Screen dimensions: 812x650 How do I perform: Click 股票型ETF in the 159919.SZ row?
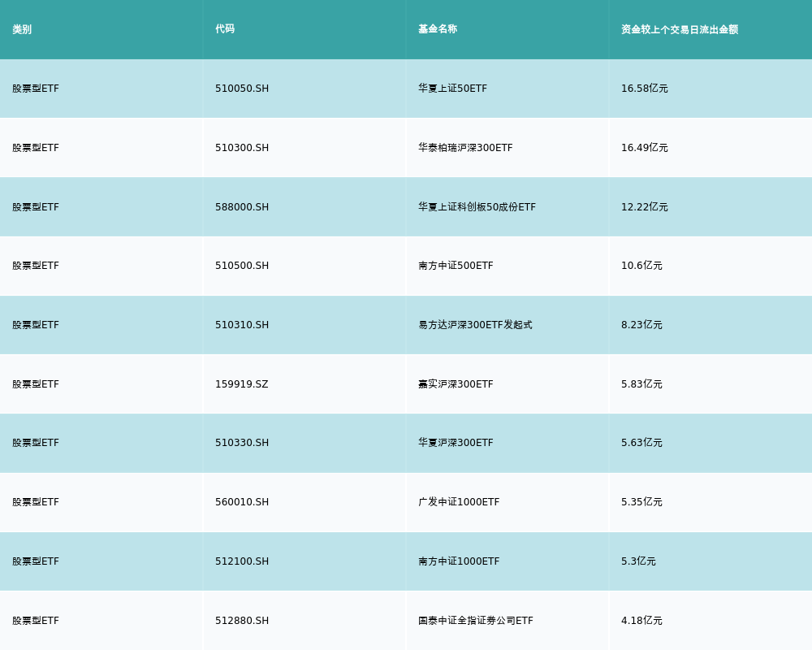coord(36,384)
